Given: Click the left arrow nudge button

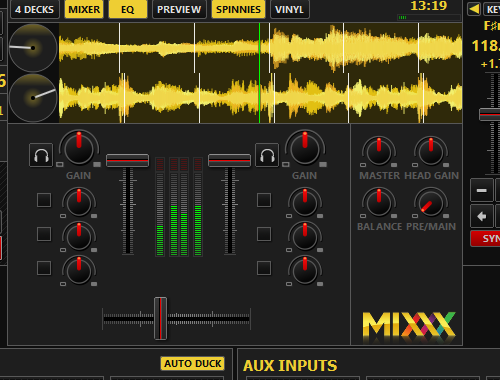Looking at the screenshot, I should tap(482, 217).
